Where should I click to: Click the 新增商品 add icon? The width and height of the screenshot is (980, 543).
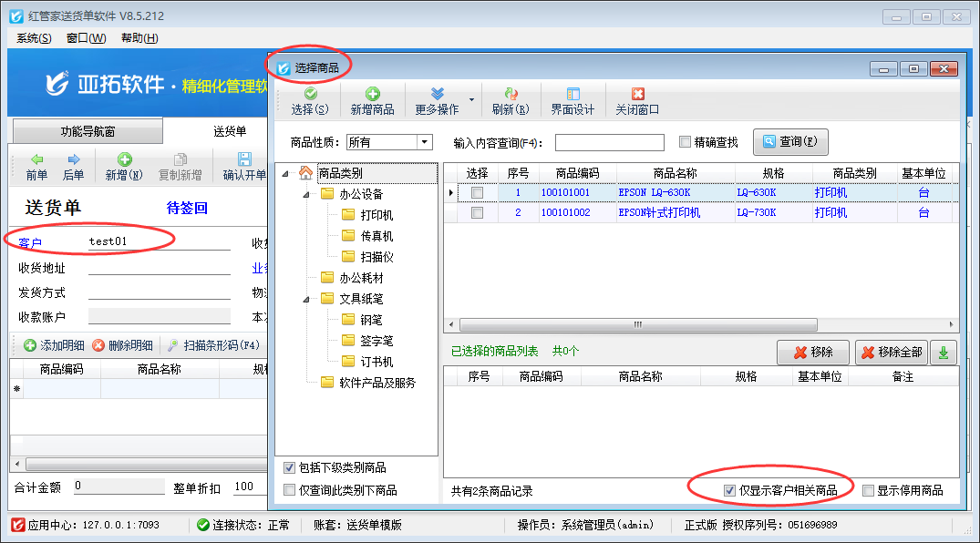pos(372,100)
